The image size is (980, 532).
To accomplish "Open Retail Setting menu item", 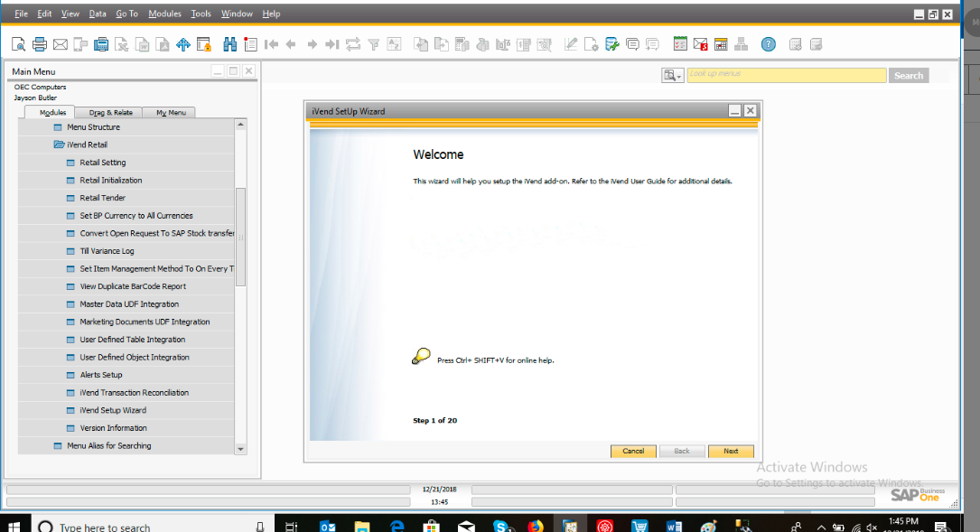I will pos(102,163).
